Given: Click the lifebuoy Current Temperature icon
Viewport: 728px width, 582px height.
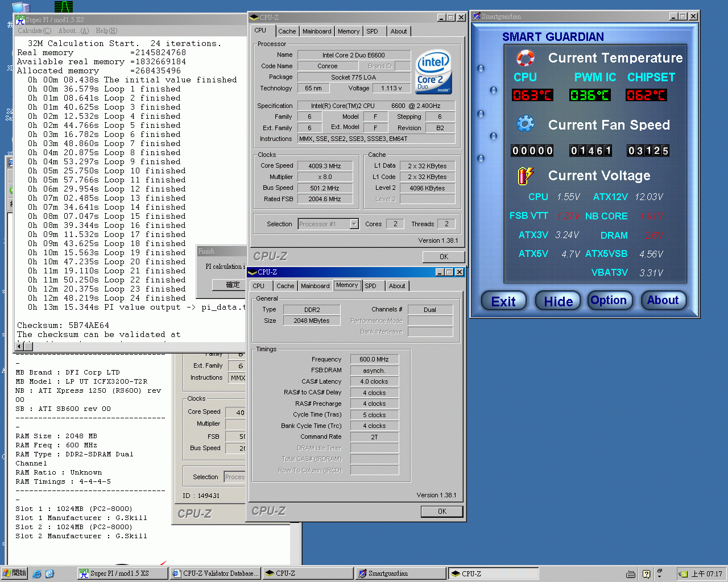Looking at the screenshot, I should 525,58.
